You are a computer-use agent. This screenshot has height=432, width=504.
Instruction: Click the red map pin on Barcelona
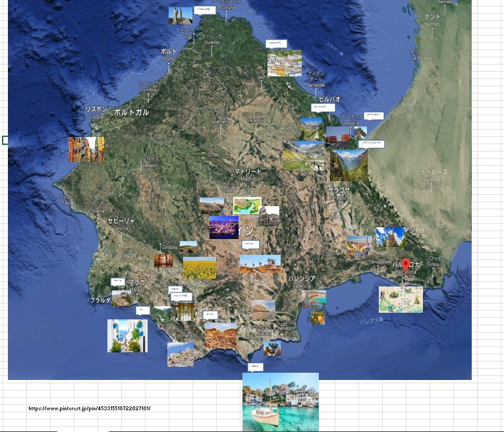coord(406,265)
